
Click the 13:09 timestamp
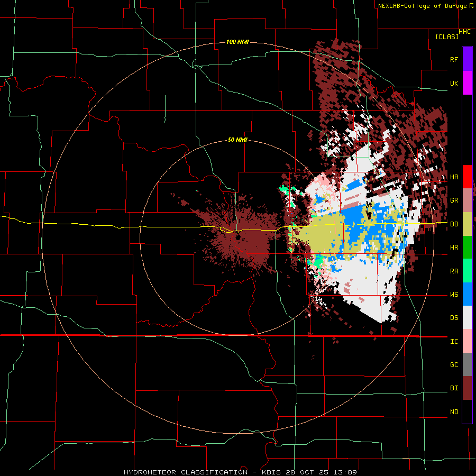tap(345, 472)
